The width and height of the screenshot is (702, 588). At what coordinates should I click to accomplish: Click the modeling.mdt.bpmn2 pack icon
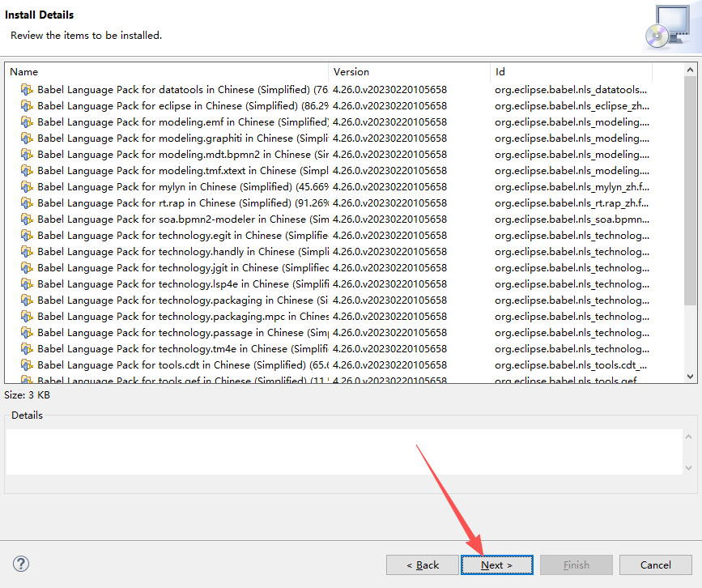pos(27,155)
